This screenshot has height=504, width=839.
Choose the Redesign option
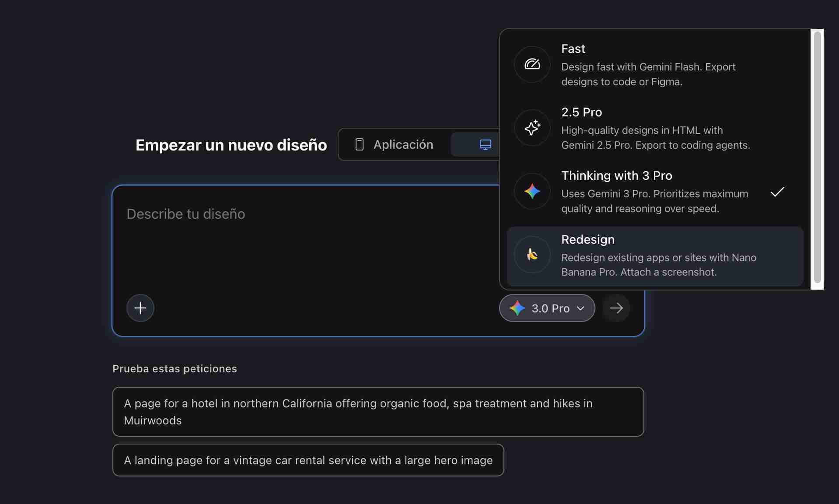pos(655,256)
